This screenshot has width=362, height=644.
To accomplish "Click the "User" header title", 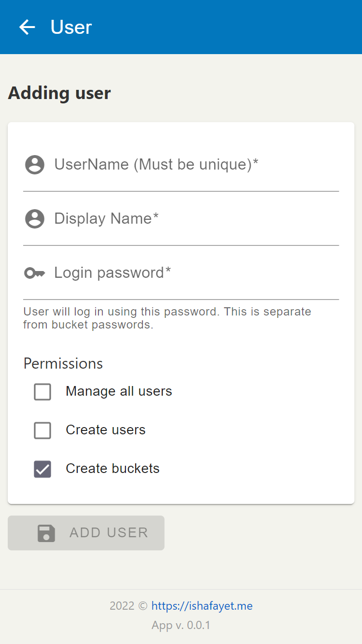I will tap(71, 27).
